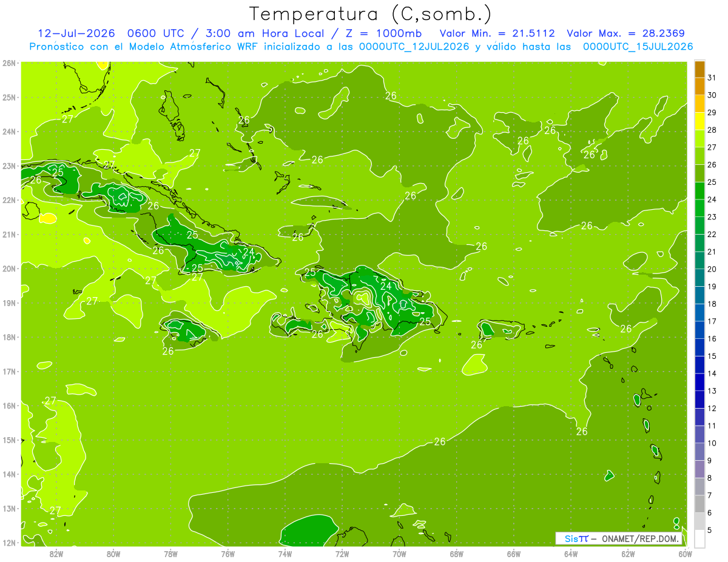Click the "82W" longitude axis label

[x=56, y=554]
